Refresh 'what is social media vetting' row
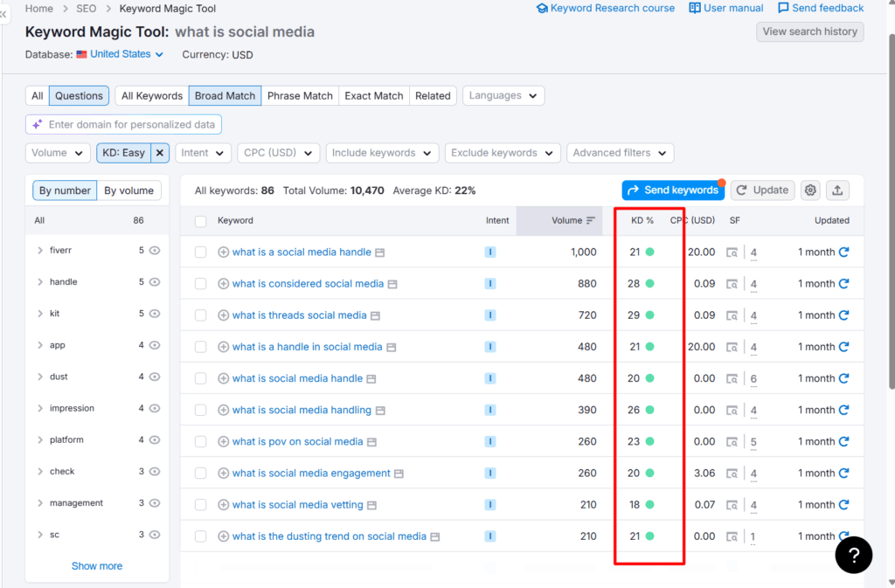The width and height of the screenshot is (895, 588). click(x=843, y=505)
